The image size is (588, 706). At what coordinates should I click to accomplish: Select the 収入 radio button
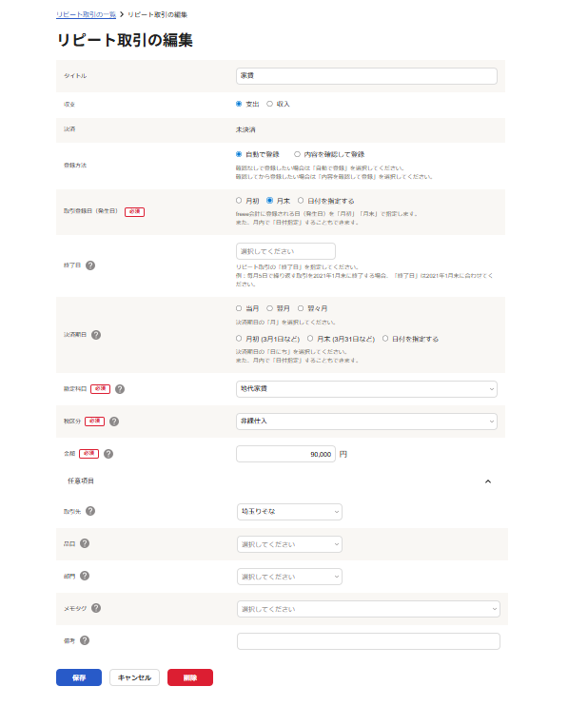(269, 104)
